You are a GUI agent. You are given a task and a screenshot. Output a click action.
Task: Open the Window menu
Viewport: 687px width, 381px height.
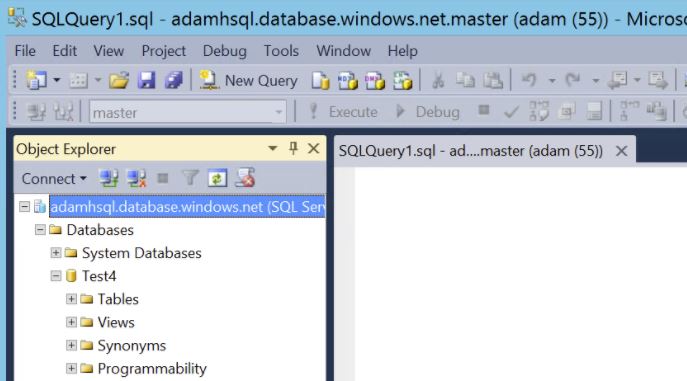(x=344, y=51)
